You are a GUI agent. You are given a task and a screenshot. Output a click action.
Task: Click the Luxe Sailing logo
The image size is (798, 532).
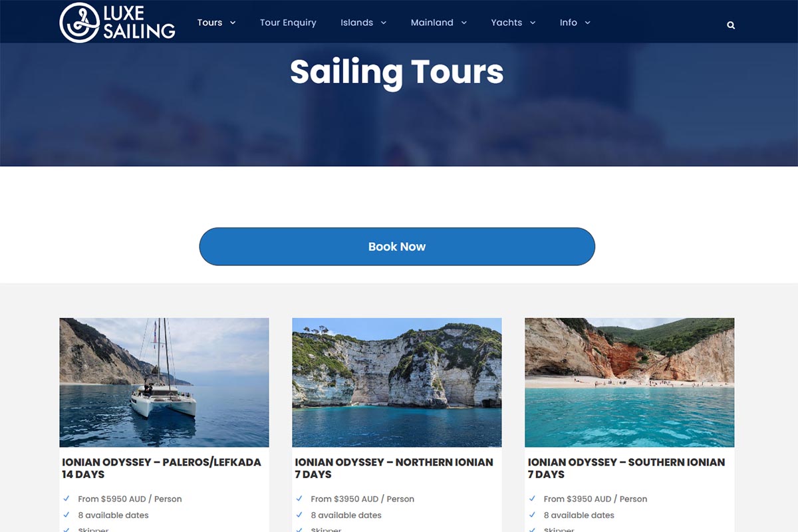click(x=117, y=22)
